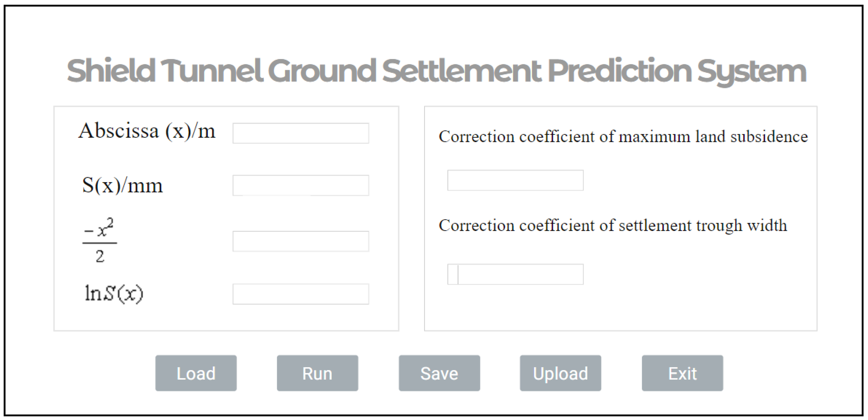Select the -x²/2 input field

coord(301,241)
